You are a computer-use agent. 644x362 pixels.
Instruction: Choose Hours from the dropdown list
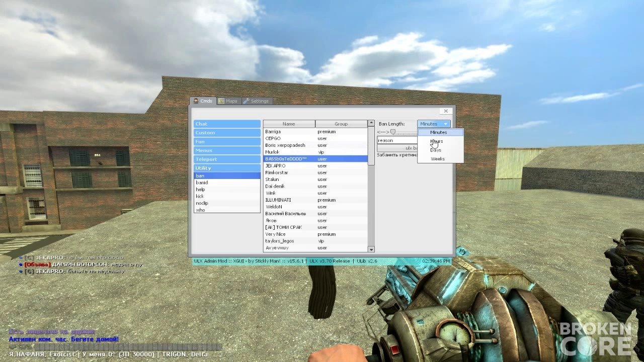pos(440,141)
